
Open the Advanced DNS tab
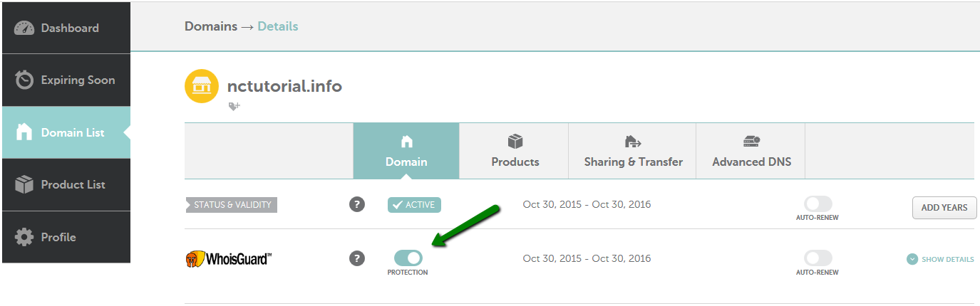tap(751, 151)
